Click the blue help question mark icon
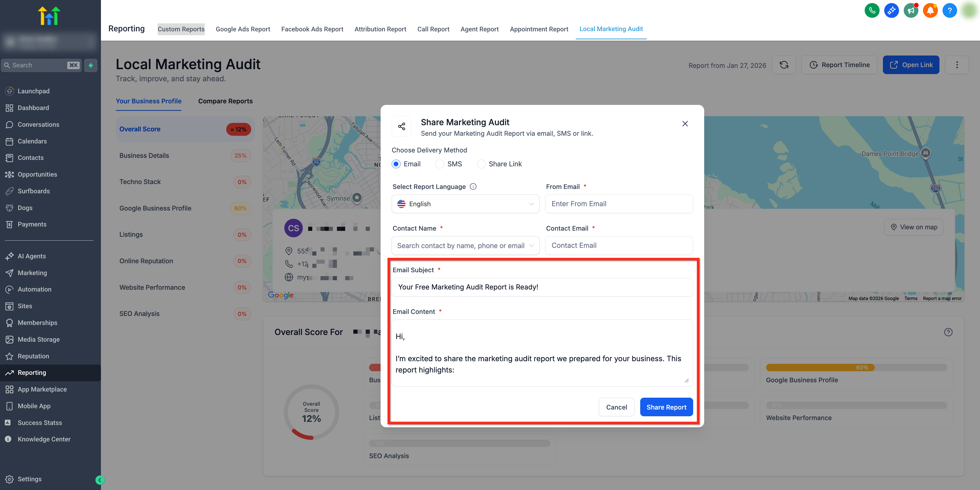The image size is (980, 490). pyautogui.click(x=949, y=10)
